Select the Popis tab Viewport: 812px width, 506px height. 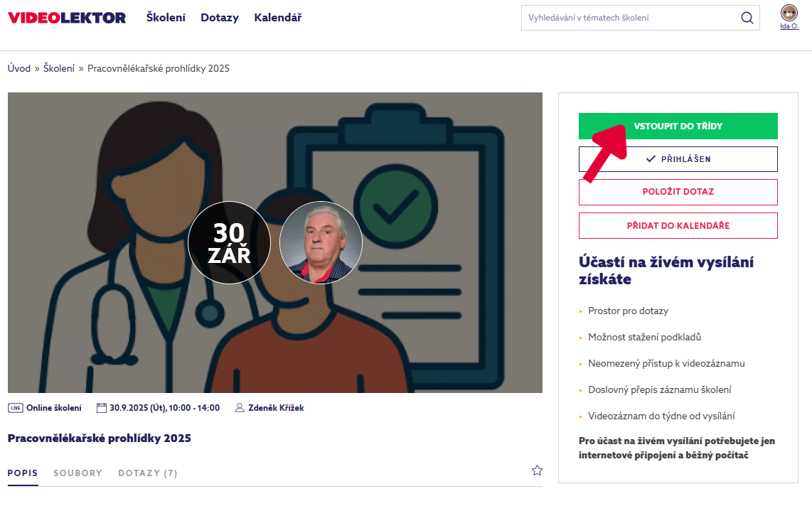(23, 473)
